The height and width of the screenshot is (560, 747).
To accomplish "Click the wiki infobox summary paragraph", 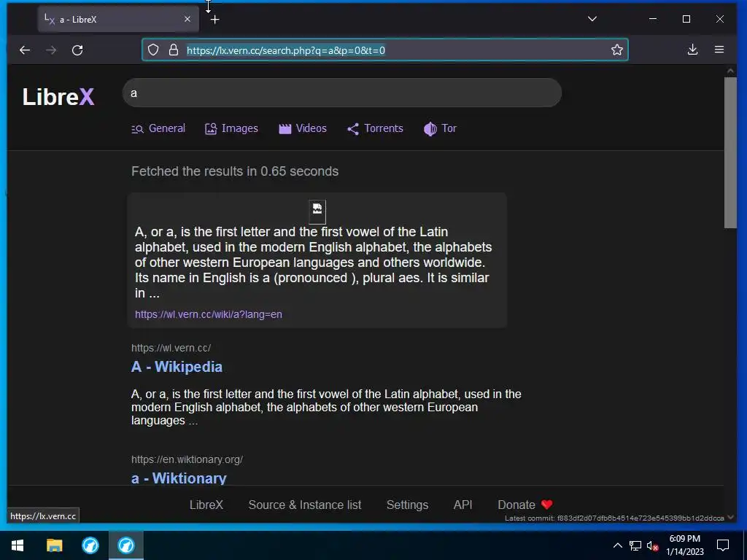I will (313, 262).
